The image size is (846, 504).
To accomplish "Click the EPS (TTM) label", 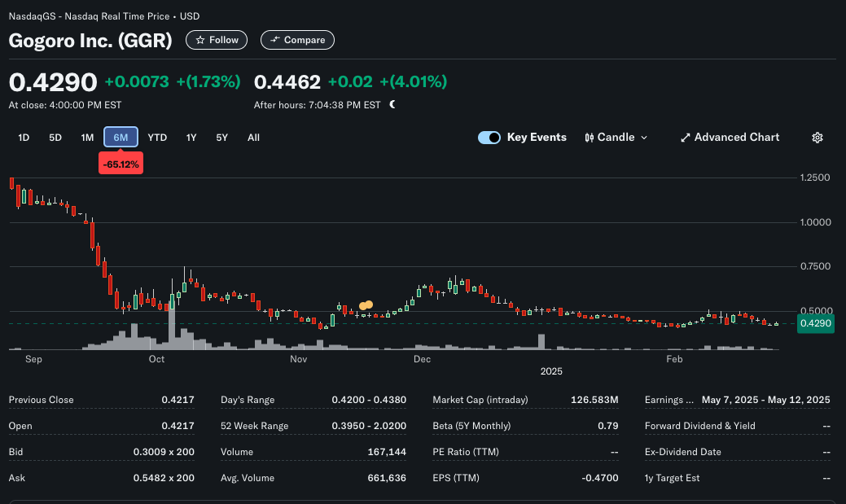I will [x=456, y=478].
